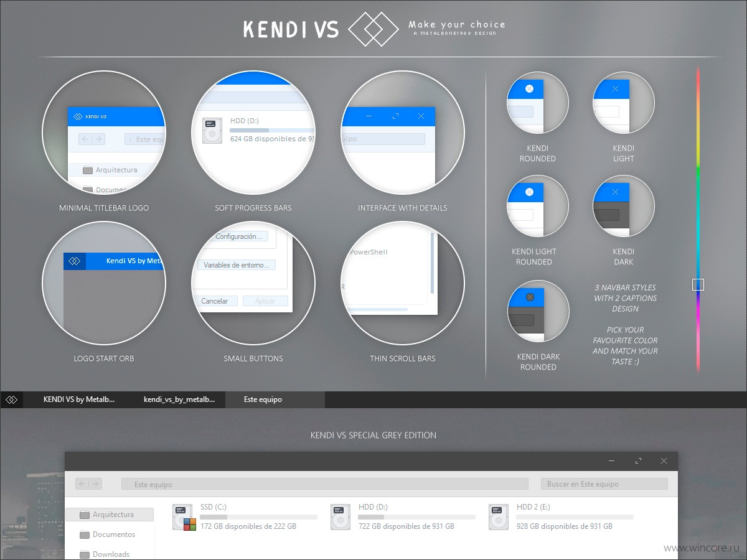Click forward arrow in Minimal Titlebar Logo preview

[x=98, y=139]
